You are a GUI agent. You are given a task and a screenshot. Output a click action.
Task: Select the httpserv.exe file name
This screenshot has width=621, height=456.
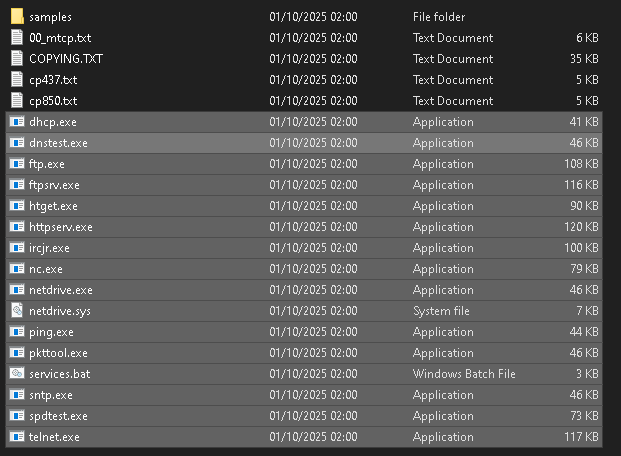61,227
